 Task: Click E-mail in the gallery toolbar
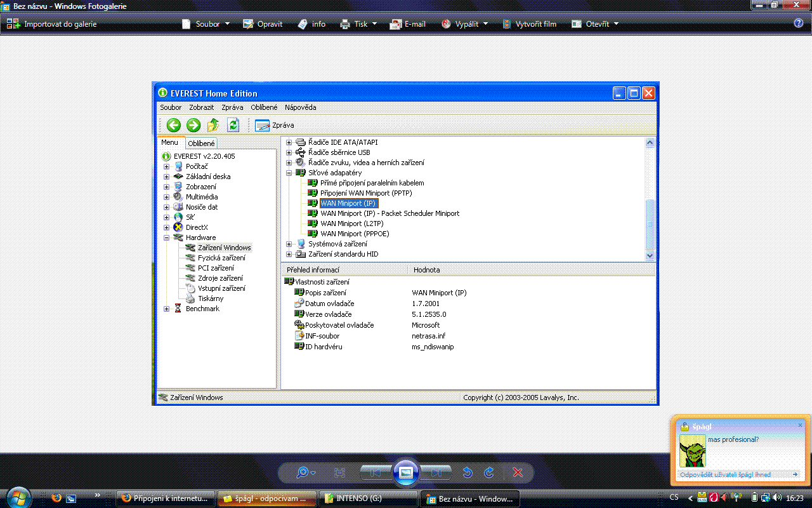click(407, 24)
